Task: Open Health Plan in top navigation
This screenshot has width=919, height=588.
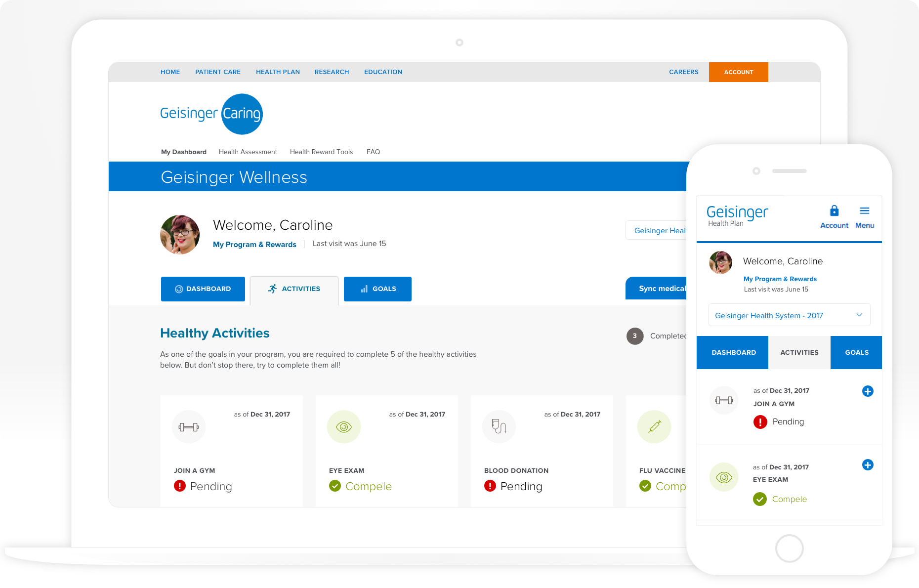Action: click(278, 72)
